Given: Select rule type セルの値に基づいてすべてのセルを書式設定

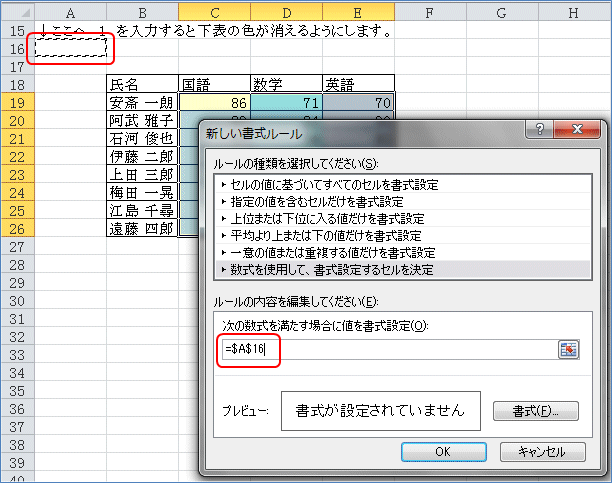Looking at the screenshot, I should tap(402, 184).
